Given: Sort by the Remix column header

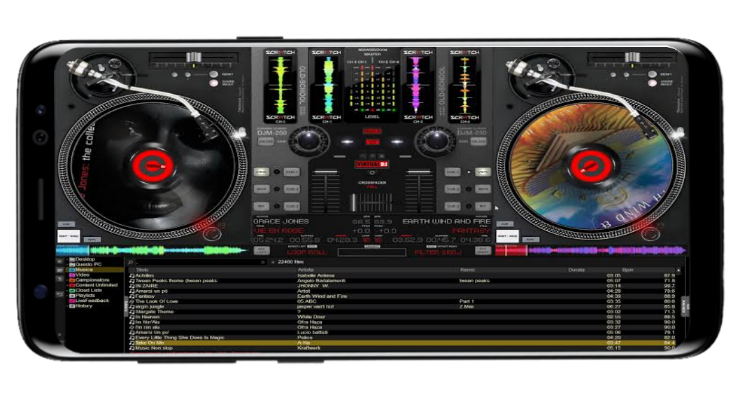Looking at the screenshot, I should point(467,270).
